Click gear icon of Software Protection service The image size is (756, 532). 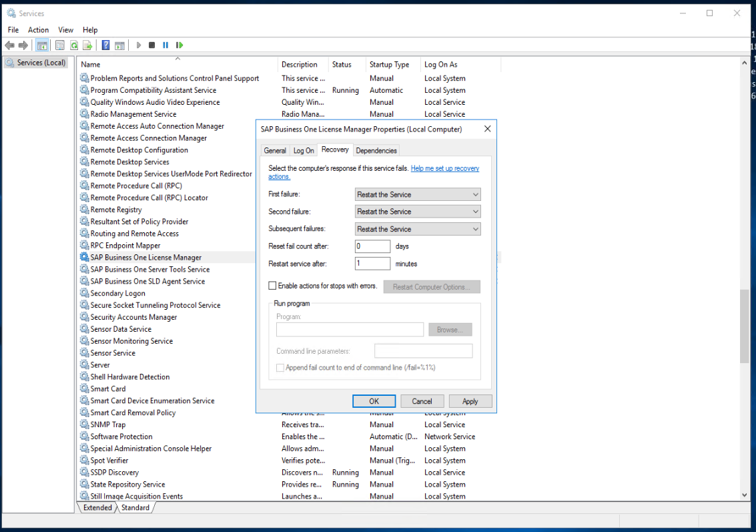pyautogui.click(x=84, y=436)
